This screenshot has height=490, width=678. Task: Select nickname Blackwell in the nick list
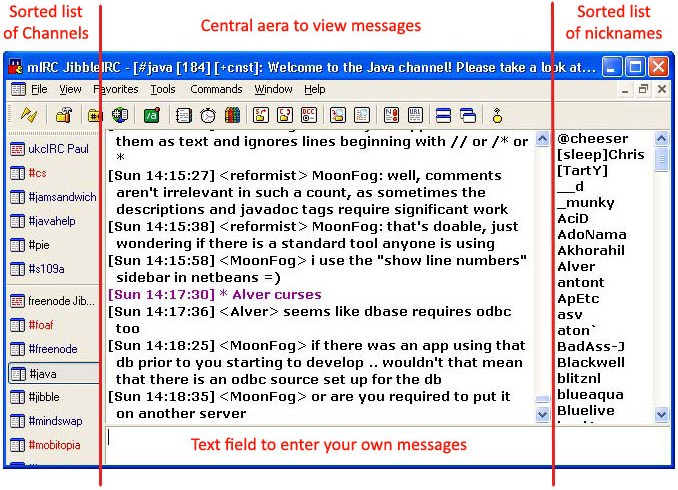pos(591,363)
